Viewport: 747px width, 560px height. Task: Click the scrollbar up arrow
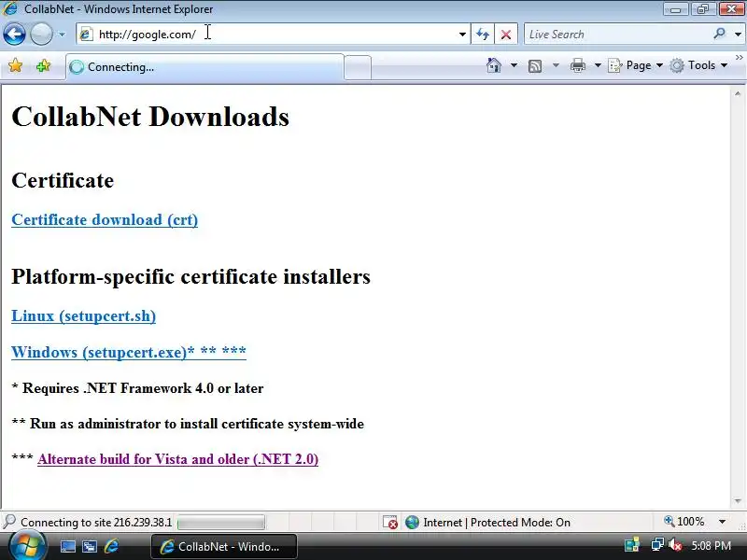pyautogui.click(x=738, y=94)
